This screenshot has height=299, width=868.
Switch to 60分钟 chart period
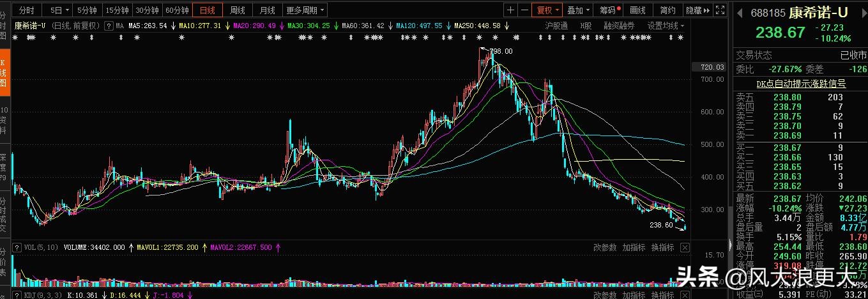point(177,10)
